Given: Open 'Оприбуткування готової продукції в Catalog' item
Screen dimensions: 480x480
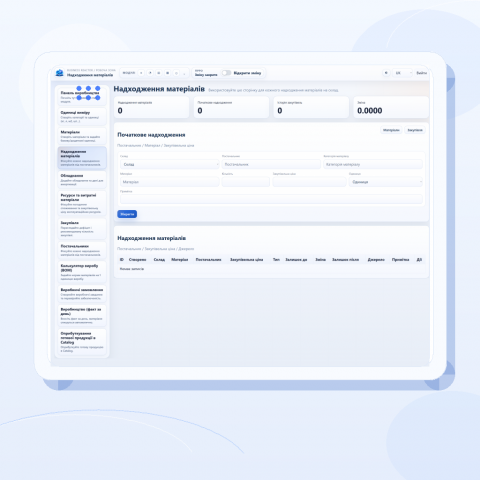Looking at the screenshot, I should point(82,342).
